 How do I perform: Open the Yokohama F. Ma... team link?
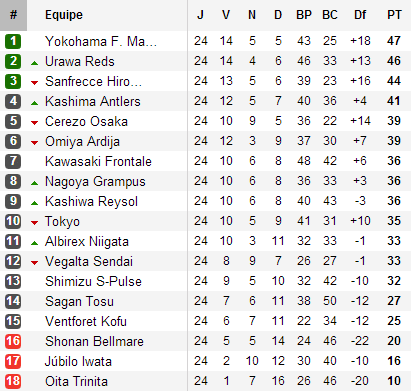(x=101, y=41)
